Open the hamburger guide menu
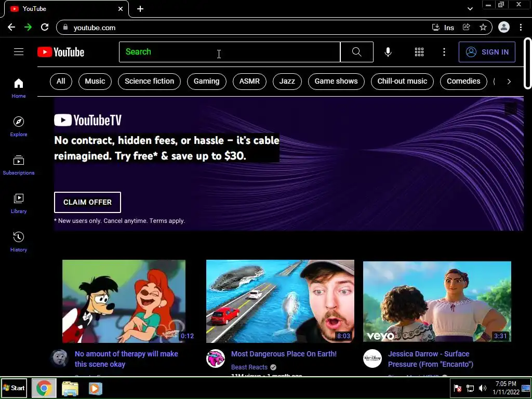 [19, 52]
